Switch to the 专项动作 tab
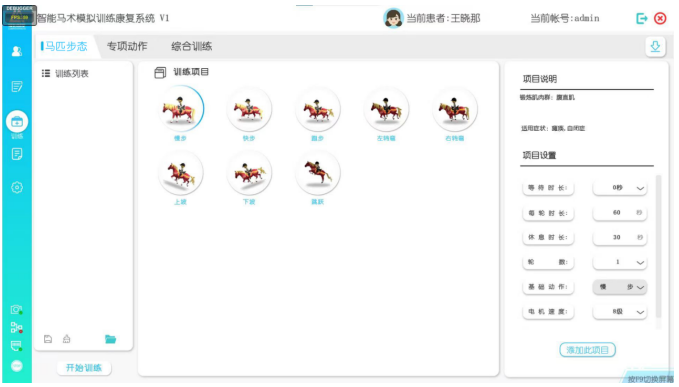 click(x=127, y=46)
